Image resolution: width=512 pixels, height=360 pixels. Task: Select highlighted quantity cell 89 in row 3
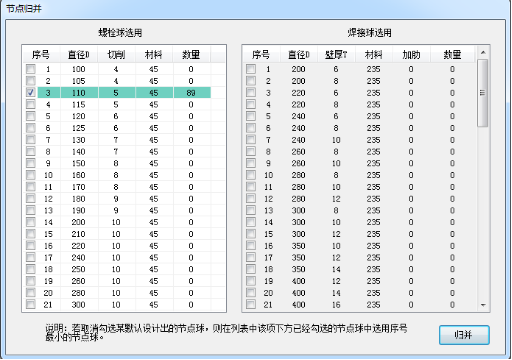192,93
